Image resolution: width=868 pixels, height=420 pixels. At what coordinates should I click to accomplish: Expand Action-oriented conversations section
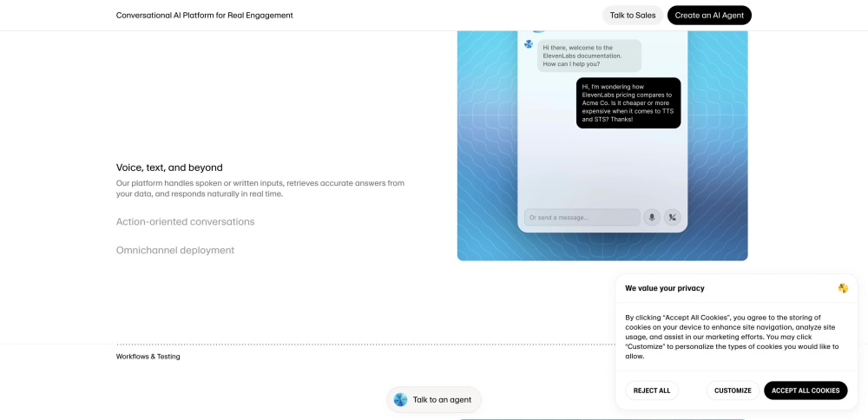click(x=186, y=222)
